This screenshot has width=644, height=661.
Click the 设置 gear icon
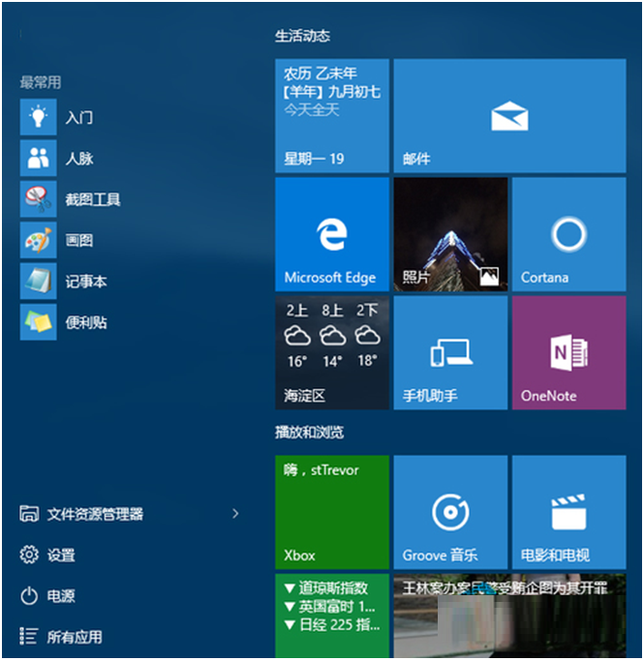tap(29, 555)
